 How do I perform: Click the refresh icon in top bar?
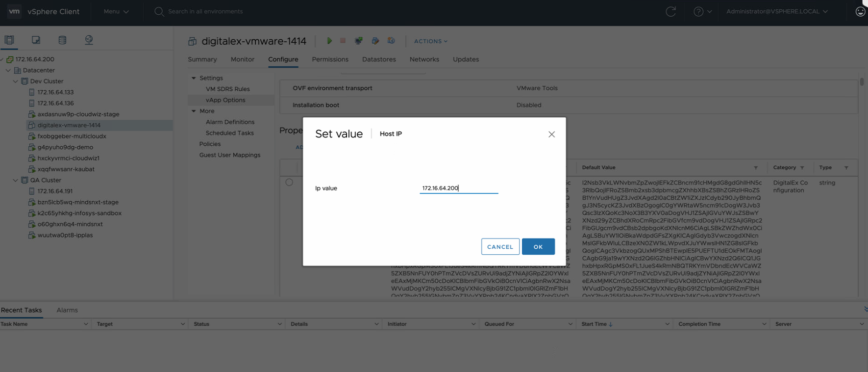click(670, 12)
